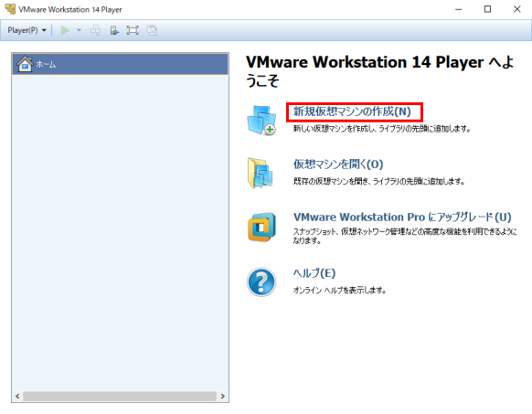
Task: Select the ホーム item in the library
Action: pos(120,64)
